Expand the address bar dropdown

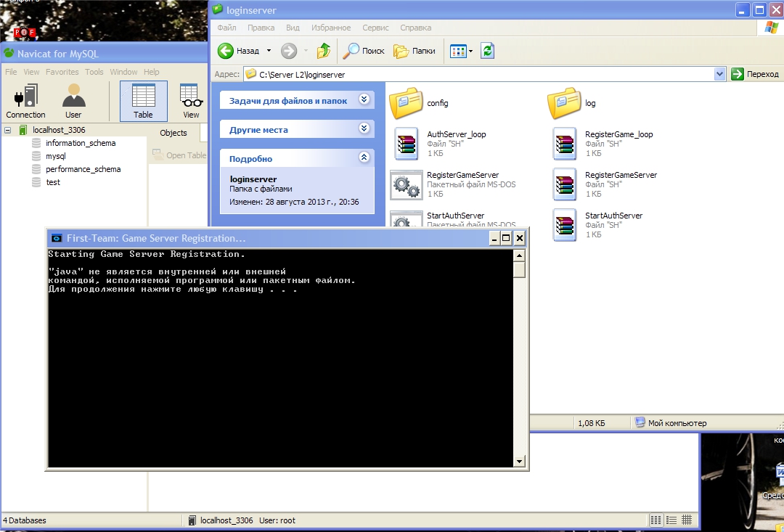click(x=719, y=74)
